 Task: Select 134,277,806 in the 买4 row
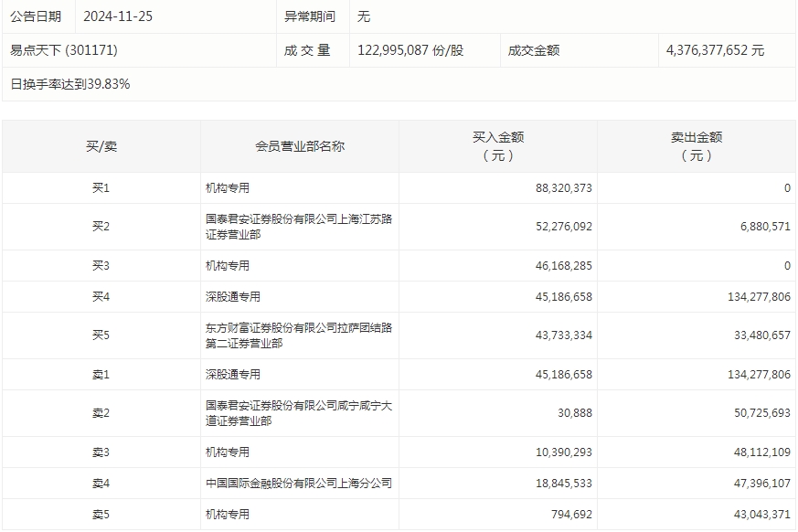[759, 297]
